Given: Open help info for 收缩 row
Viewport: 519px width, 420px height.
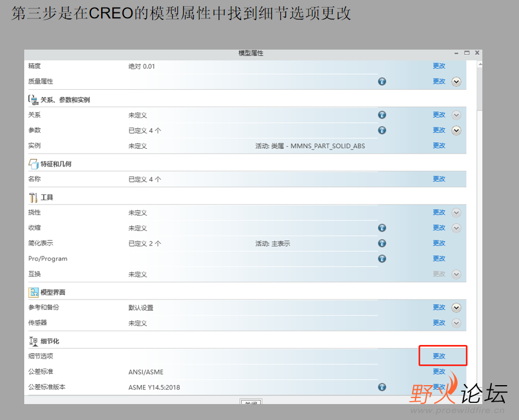Looking at the screenshot, I should click(382, 228).
